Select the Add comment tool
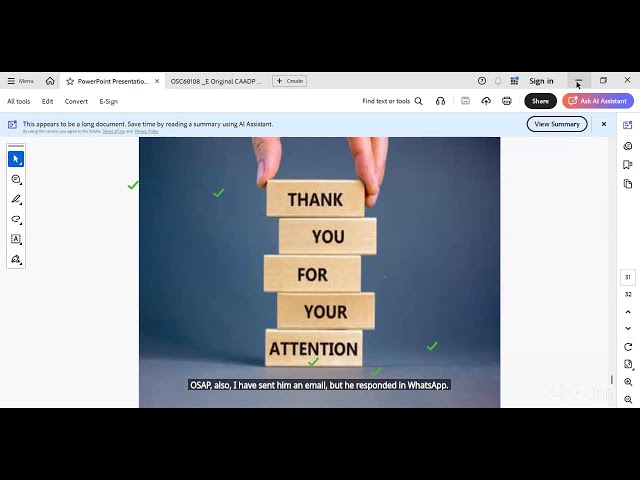 pyautogui.click(x=16, y=179)
